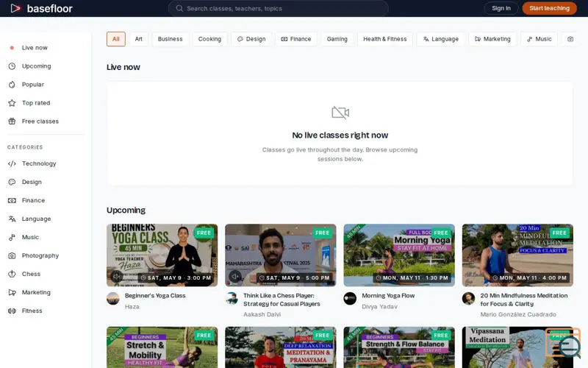Click the Free classes gift icon
This screenshot has width=588, height=368.
tap(12, 121)
